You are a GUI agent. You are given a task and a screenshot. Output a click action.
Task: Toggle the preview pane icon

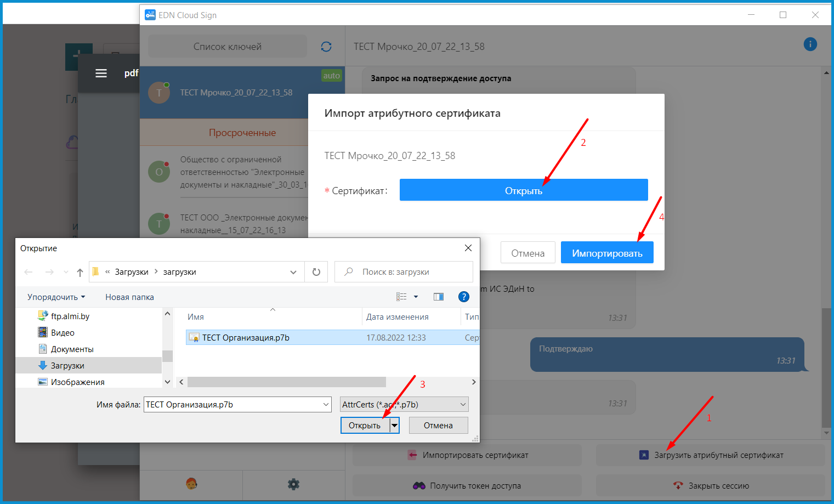click(438, 297)
